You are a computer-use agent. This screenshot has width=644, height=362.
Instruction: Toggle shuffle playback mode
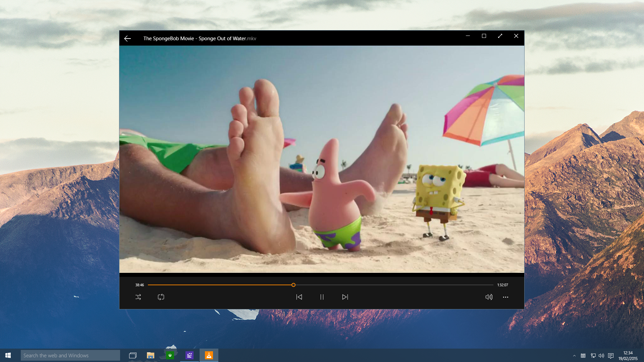pyautogui.click(x=138, y=297)
